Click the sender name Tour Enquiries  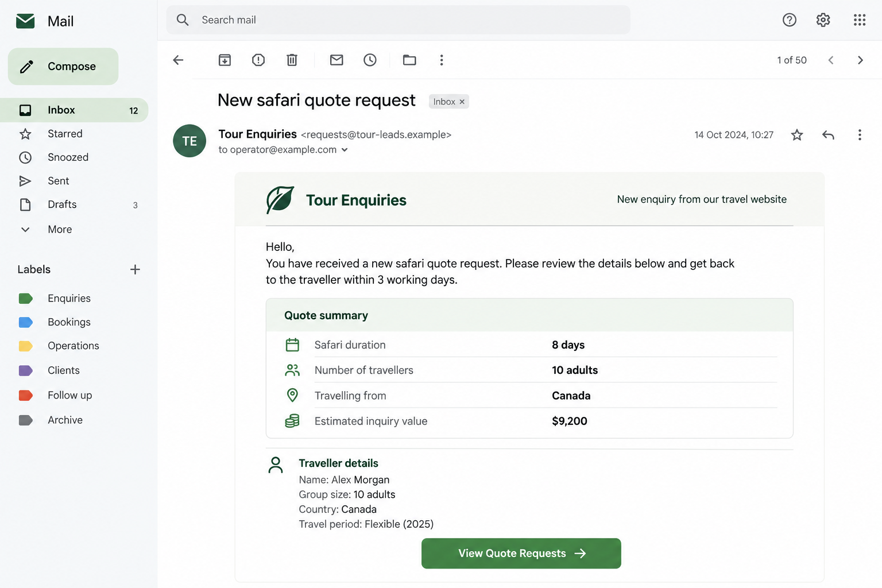257,134
